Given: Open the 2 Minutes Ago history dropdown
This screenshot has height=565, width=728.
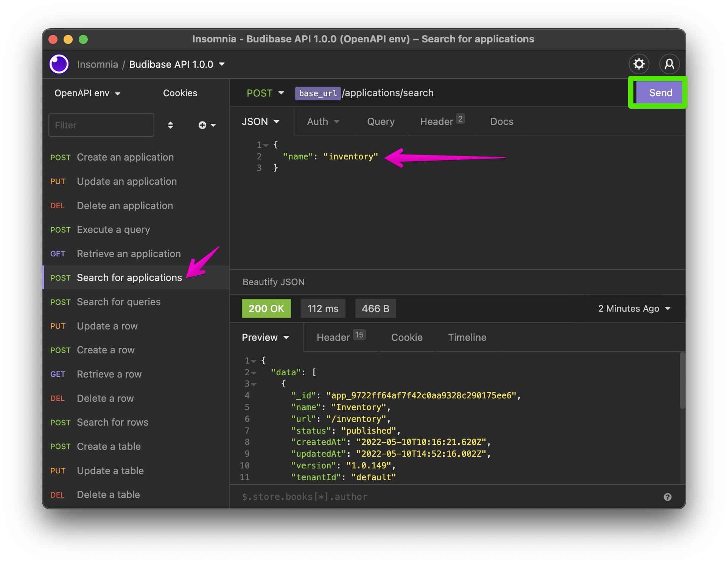Looking at the screenshot, I should coord(634,309).
